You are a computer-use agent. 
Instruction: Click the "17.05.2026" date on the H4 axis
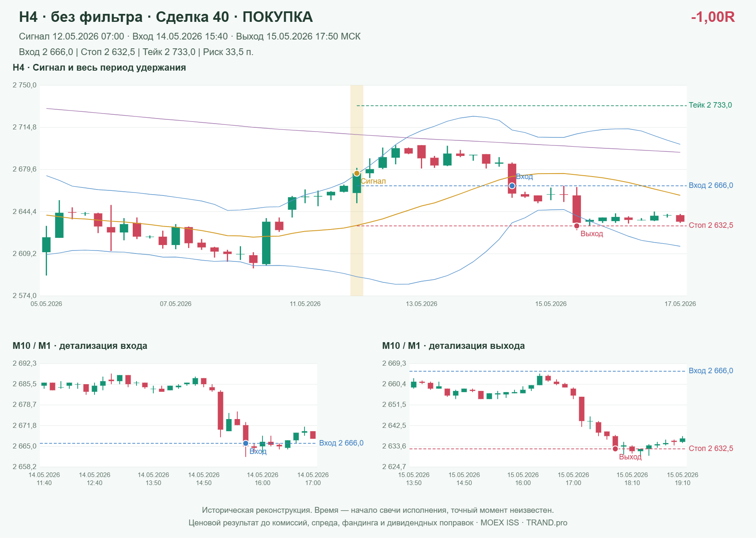point(680,304)
